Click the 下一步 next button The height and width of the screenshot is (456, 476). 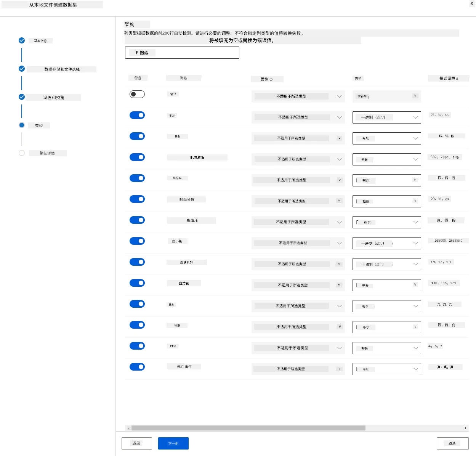[173, 443]
